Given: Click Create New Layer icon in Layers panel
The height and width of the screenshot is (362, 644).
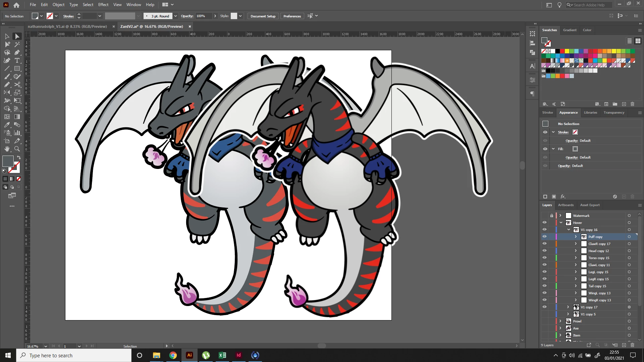Looking at the screenshot, I should 624,345.
